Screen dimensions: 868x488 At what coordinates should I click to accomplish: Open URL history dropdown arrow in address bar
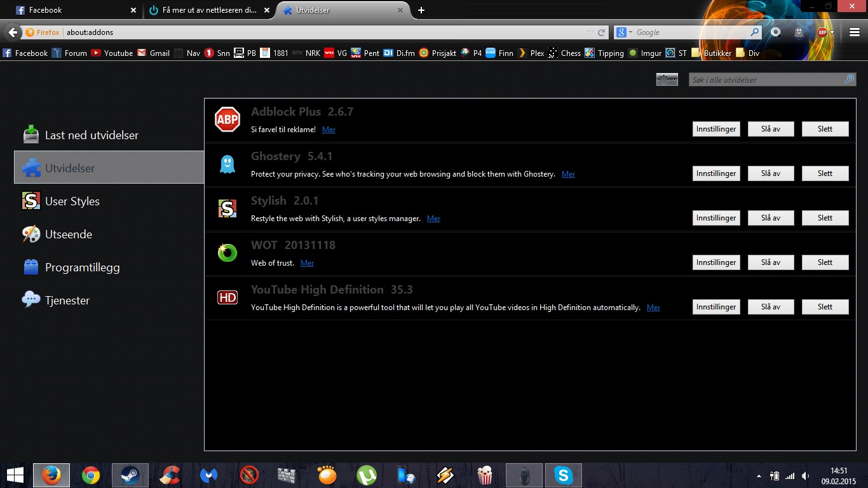(590, 32)
